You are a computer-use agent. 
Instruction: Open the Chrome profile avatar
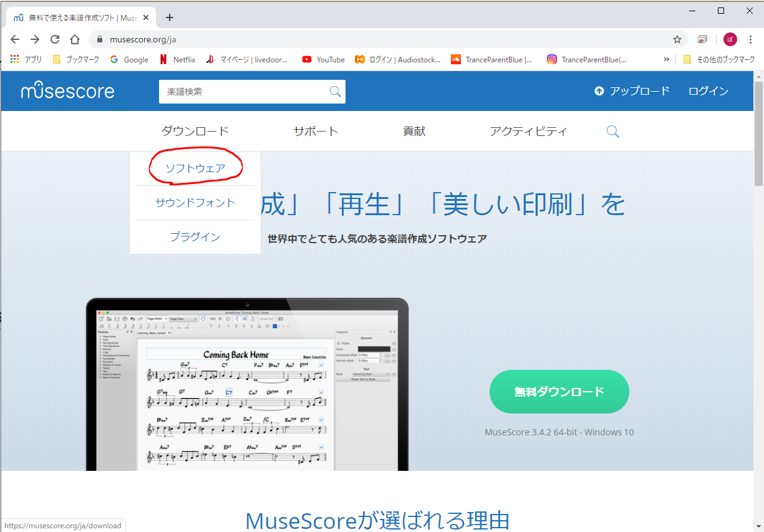[730, 39]
